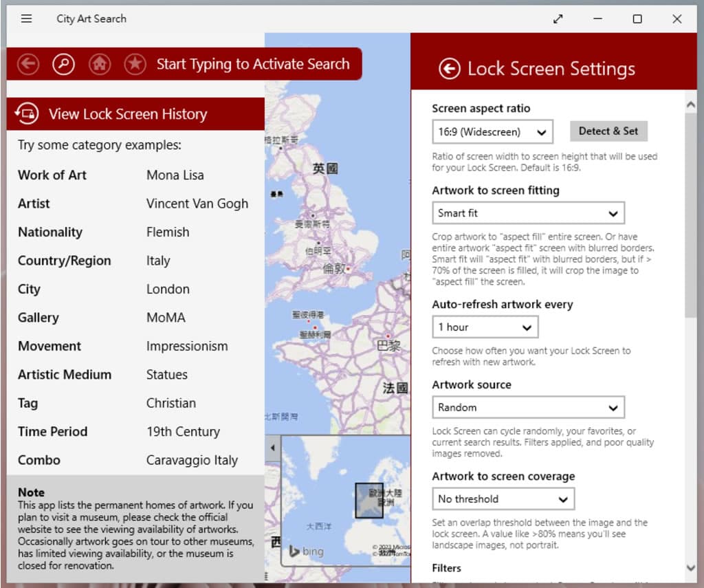Viewport: 704px width, 588px height.
Task: Click the settings scrollbar down arrow
Action: pos(691,567)
